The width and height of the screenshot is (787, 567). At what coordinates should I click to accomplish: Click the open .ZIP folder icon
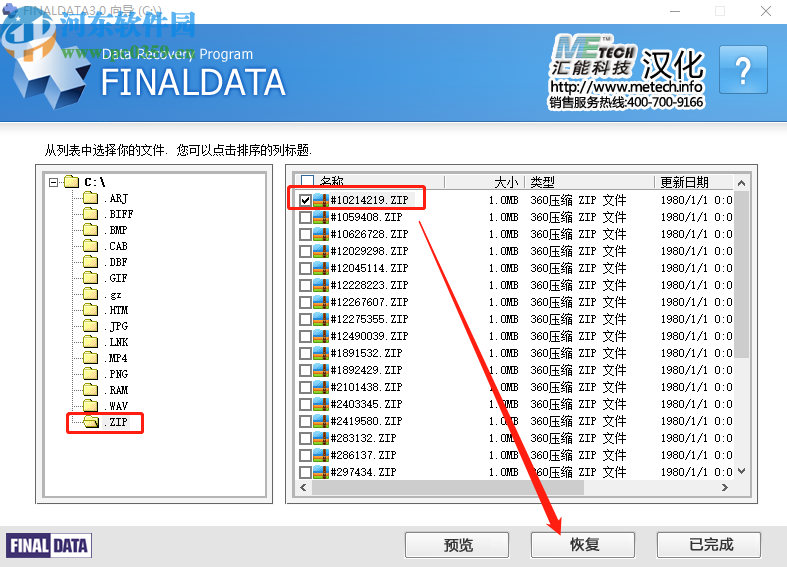tap(91, 422)
